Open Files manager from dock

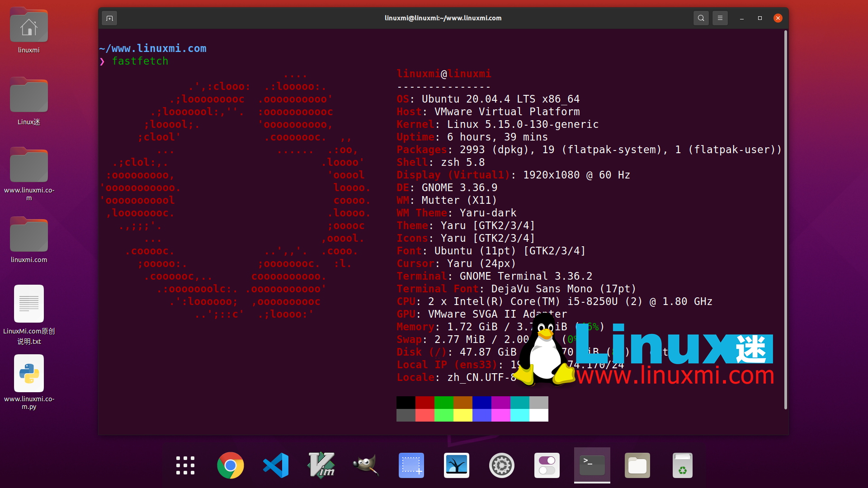coord(637,465)
